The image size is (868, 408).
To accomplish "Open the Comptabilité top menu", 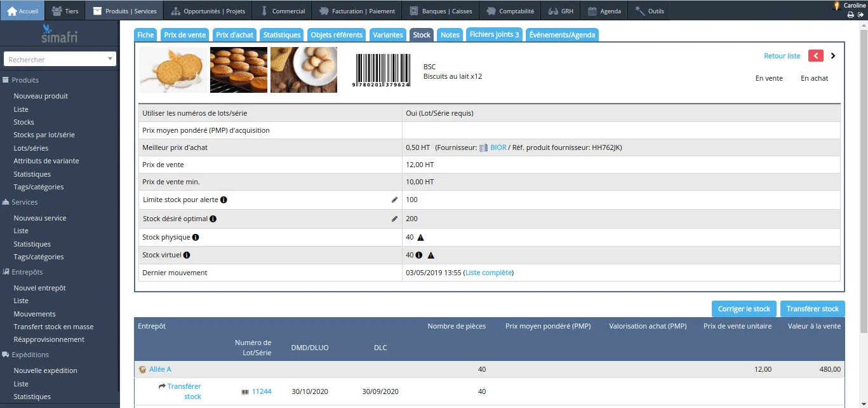I will pyautogui.click(x=509, y=11).
